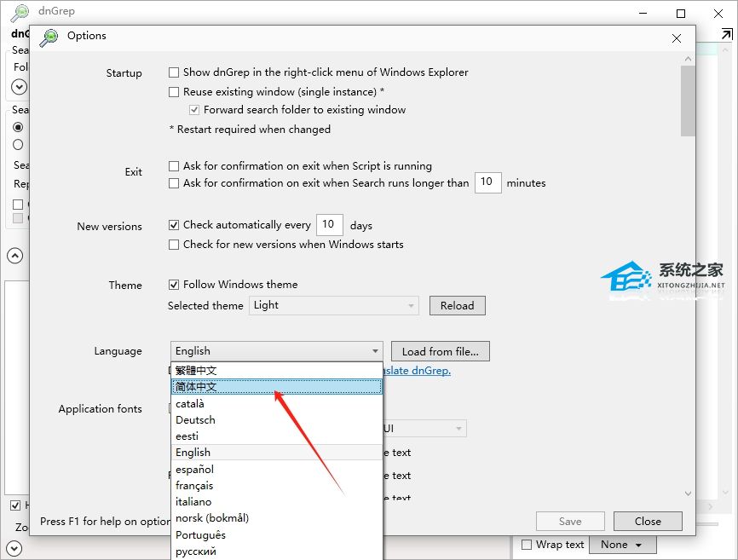The width and height of the screenshot is (738, 560).
Task: Select русский language
Action: click(x=276, y=551)
